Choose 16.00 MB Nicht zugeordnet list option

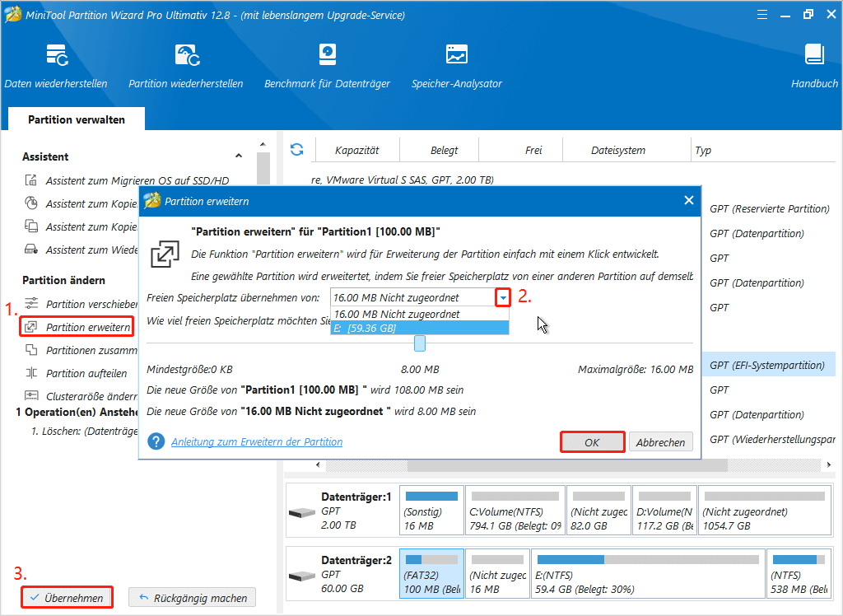pos(419,315)
